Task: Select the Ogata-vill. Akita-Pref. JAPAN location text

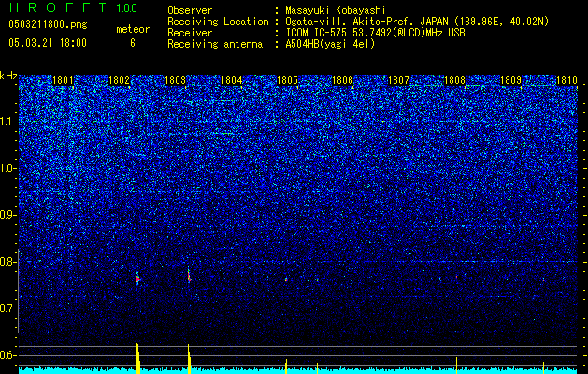Action: pos(417,22)
